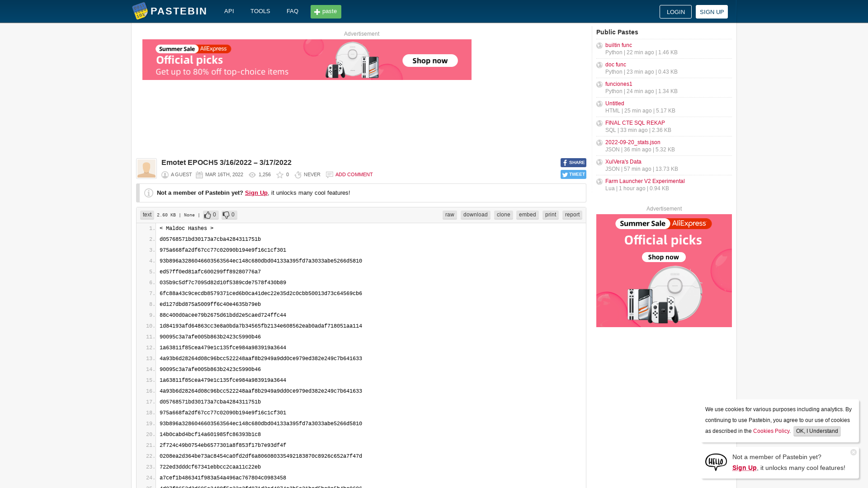Click the SIGN UP button in header
Screen dimensions: 868x488
click(x=712, y=12)
